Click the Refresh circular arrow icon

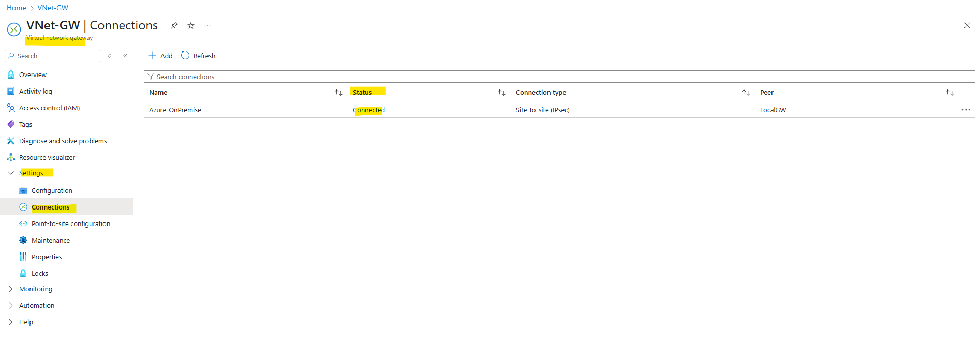185,55
